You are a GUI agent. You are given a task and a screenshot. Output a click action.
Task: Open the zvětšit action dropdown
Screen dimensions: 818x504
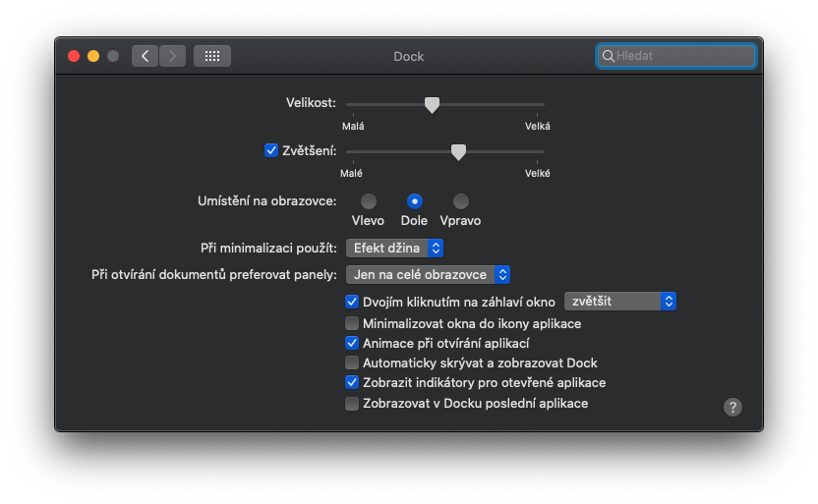tap(619, 301)
